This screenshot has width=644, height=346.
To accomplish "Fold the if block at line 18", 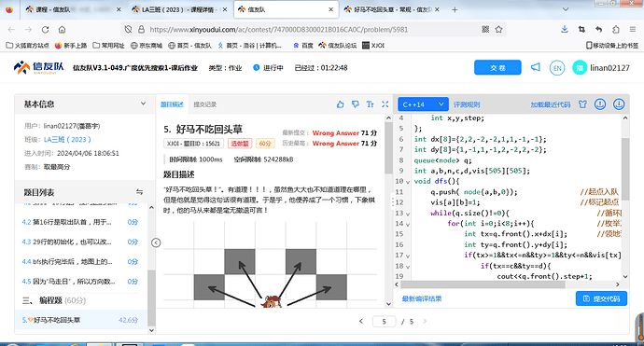I will click(408, 267).
